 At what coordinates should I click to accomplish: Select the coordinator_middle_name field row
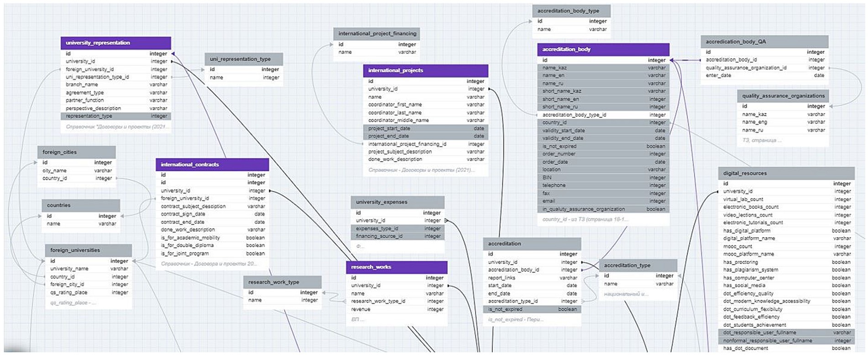click(426, 121)
